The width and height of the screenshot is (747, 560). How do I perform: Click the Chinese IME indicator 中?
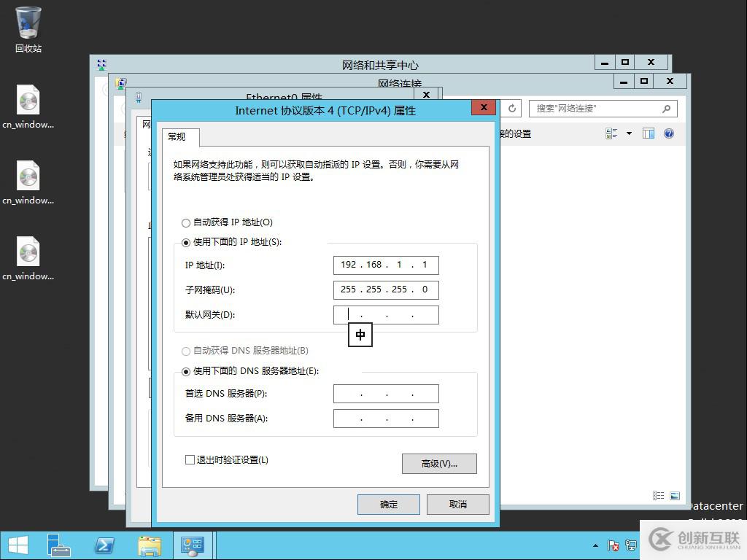(x=360, y=335)
